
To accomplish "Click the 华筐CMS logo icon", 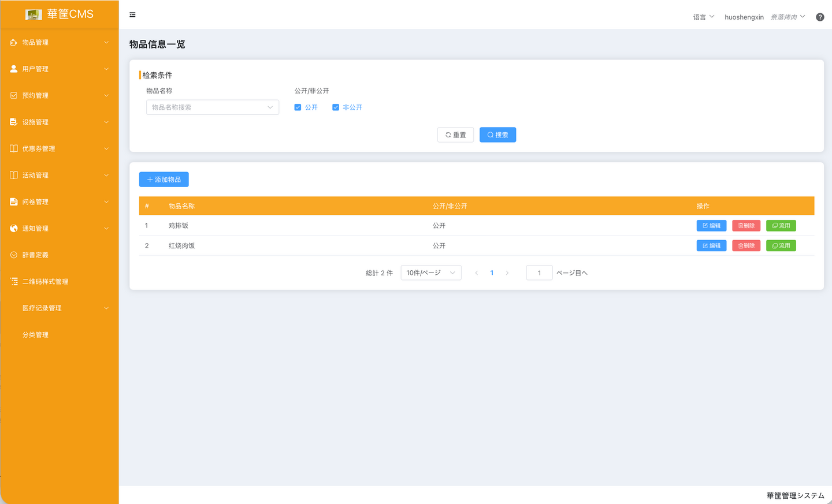I will click(x=34, y=14).
